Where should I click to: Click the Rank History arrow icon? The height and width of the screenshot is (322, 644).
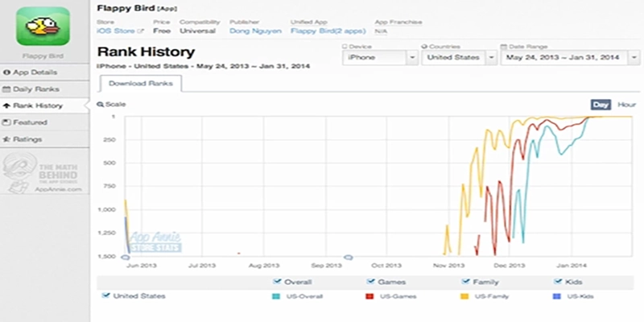[6, 105]
